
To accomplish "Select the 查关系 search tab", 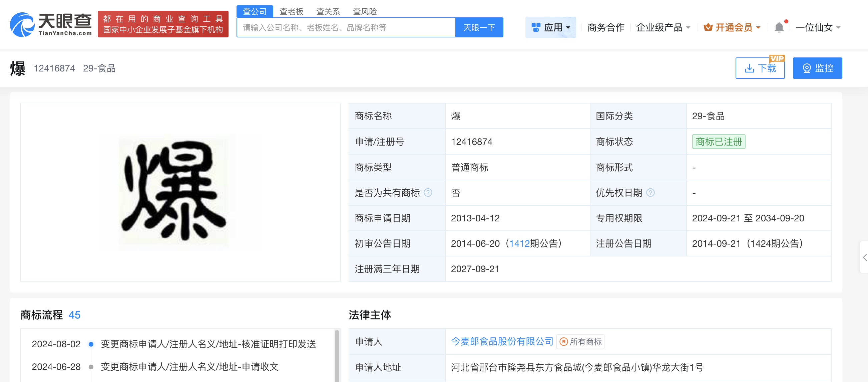I will click(328, 11).
